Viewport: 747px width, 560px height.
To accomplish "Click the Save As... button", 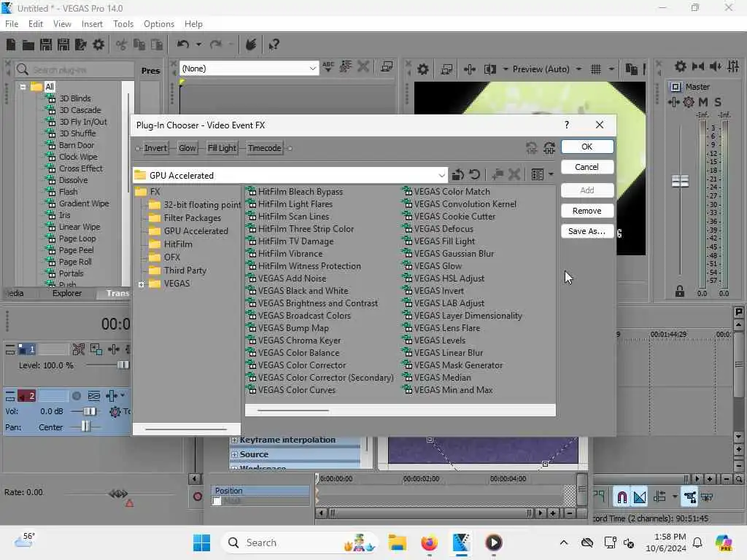I will coord(587,231).
